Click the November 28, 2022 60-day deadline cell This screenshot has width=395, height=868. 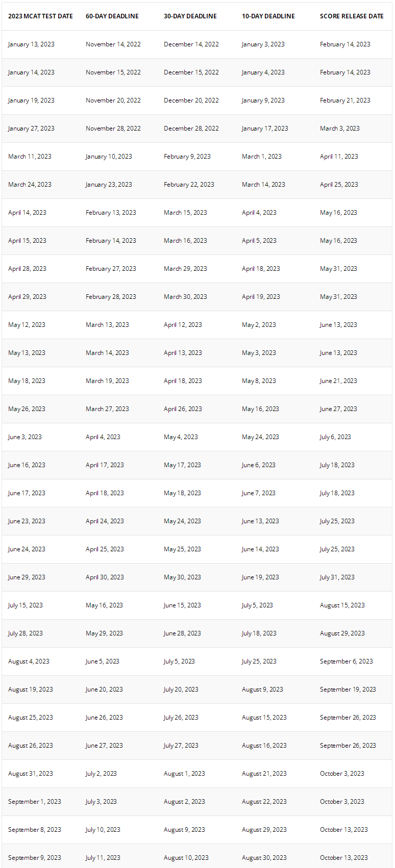click(x=113, y=129)
